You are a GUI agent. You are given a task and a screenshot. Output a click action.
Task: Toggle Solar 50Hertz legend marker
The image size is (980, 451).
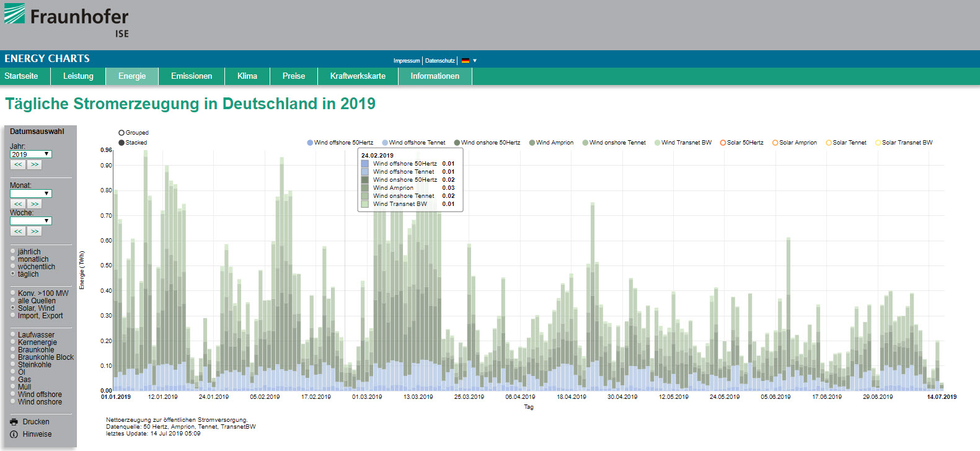click(723, 143)
